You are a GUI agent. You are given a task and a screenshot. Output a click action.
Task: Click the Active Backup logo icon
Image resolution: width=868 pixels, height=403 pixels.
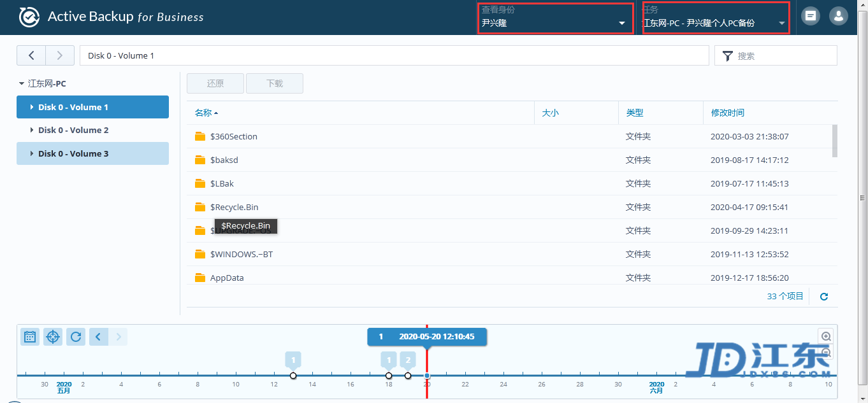click(29, 17)
